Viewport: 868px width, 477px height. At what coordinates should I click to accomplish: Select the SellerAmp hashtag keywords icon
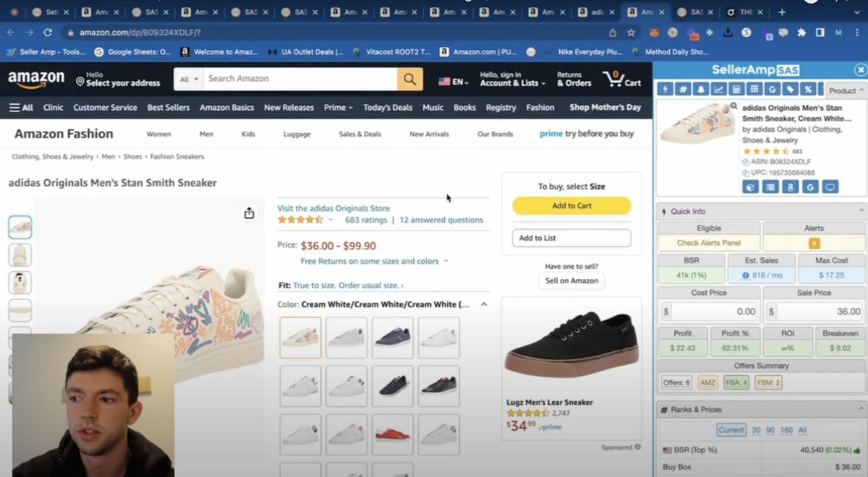click(x=683, y=89)
